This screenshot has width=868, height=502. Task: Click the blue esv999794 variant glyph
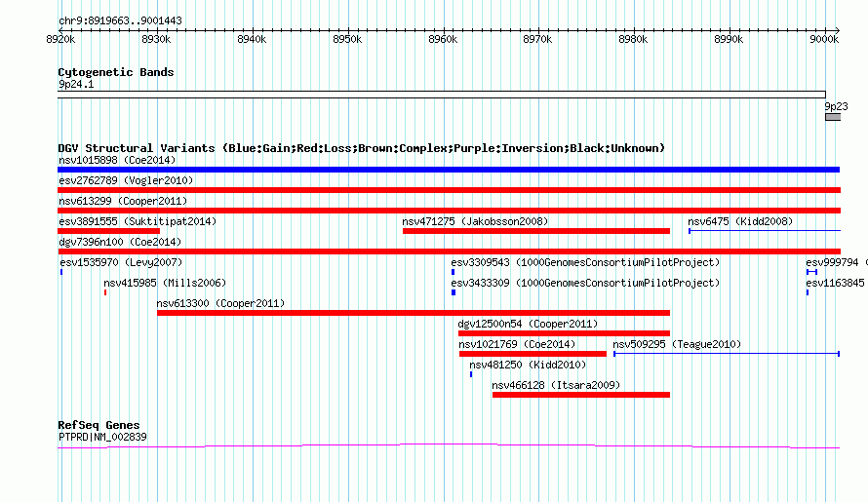[811, 272]
